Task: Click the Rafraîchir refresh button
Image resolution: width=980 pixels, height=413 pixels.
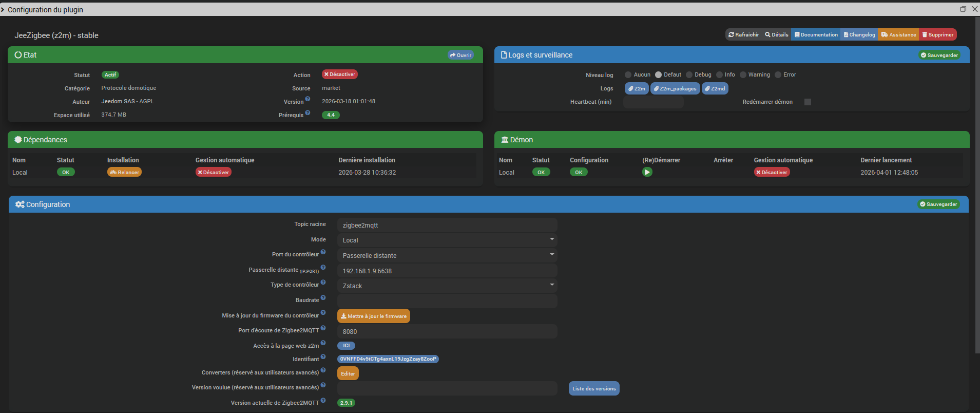Action: click(743, 35)
